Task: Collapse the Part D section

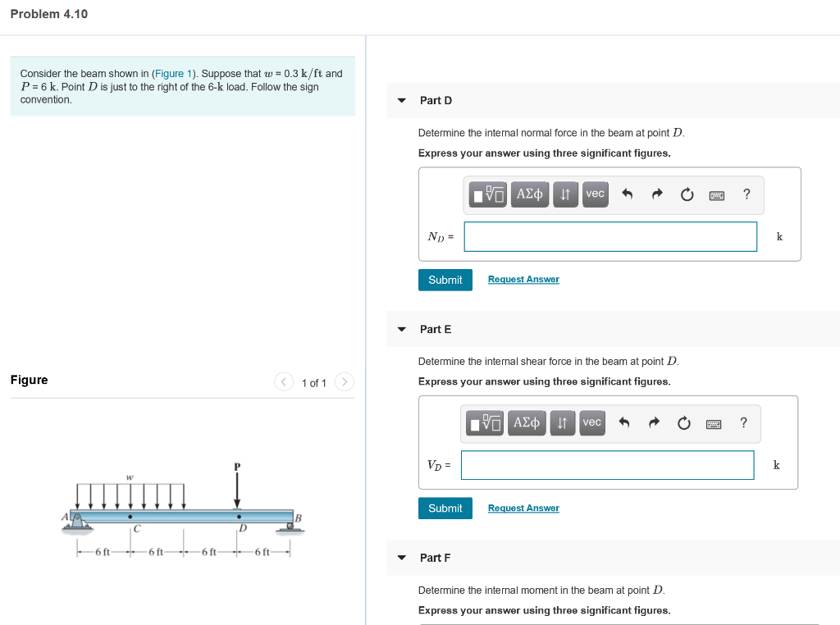Action: pos(401,100)
